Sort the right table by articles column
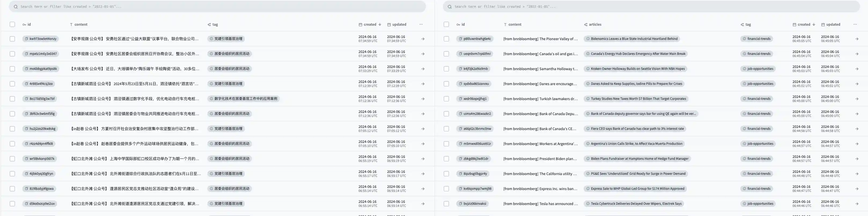Image resolution: width=868 pixels, height=216 pixels. pos(595,25)
